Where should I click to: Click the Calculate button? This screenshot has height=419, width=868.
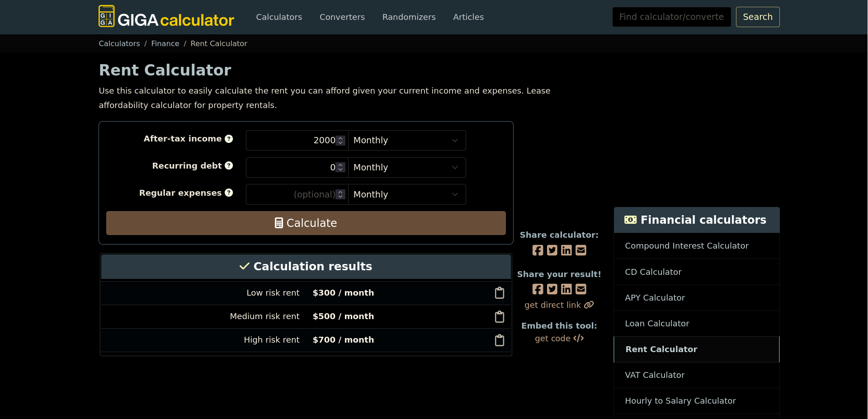[306, 223]
